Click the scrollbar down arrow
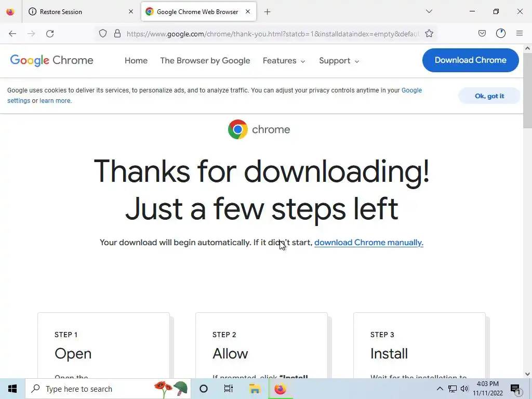 pos(528,374)
